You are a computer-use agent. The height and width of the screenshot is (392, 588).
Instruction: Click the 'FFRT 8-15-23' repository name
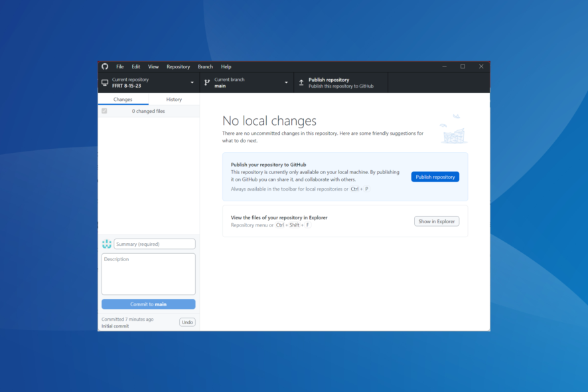click(x=126, y=86)
